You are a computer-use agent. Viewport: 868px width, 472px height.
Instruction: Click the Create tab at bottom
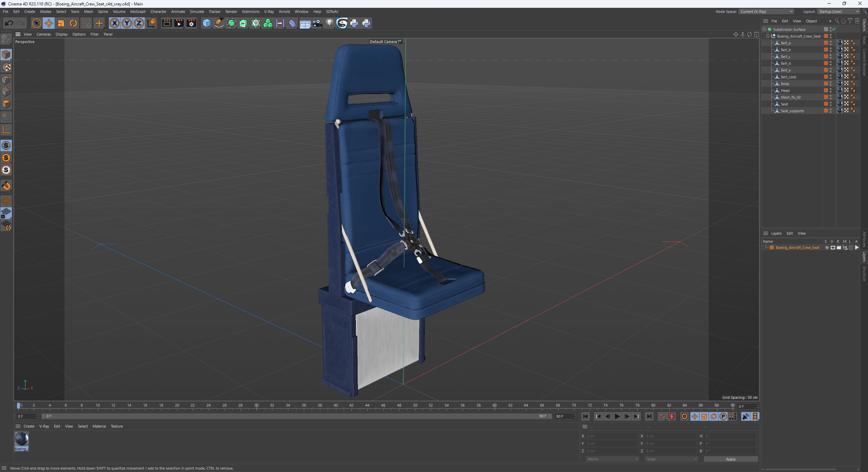(28, 426)
